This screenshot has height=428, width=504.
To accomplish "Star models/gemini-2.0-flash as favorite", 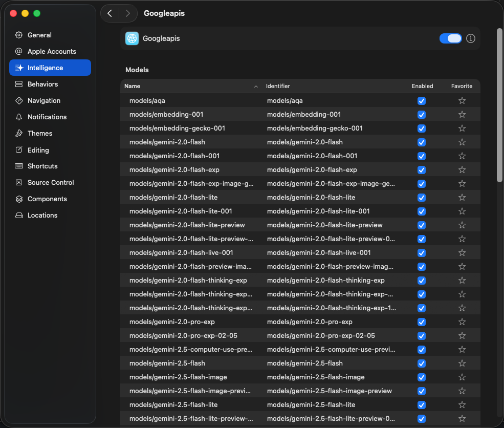I will click(462, 142).
